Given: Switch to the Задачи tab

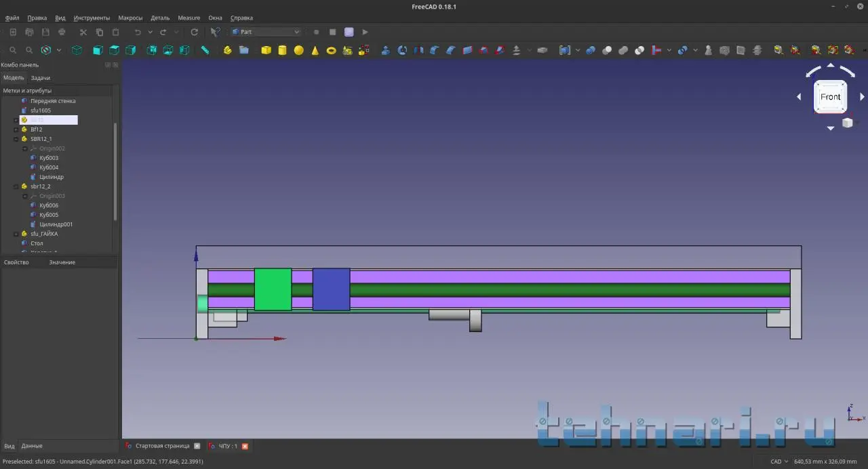Looking at the screenshot, I should pyautogui.click(x=40, y=78).
